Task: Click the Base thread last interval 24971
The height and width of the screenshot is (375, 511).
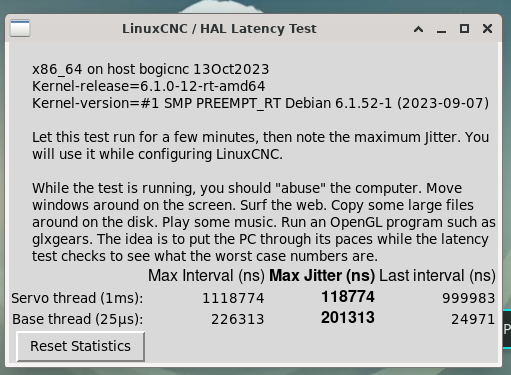Action: tap(473, 319)
